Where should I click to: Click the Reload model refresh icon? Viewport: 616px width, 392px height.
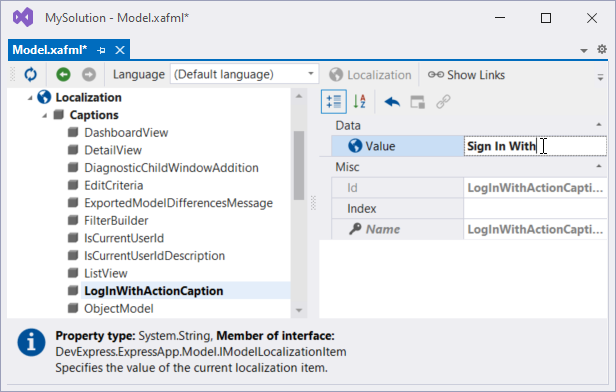(x=30, y=74)
